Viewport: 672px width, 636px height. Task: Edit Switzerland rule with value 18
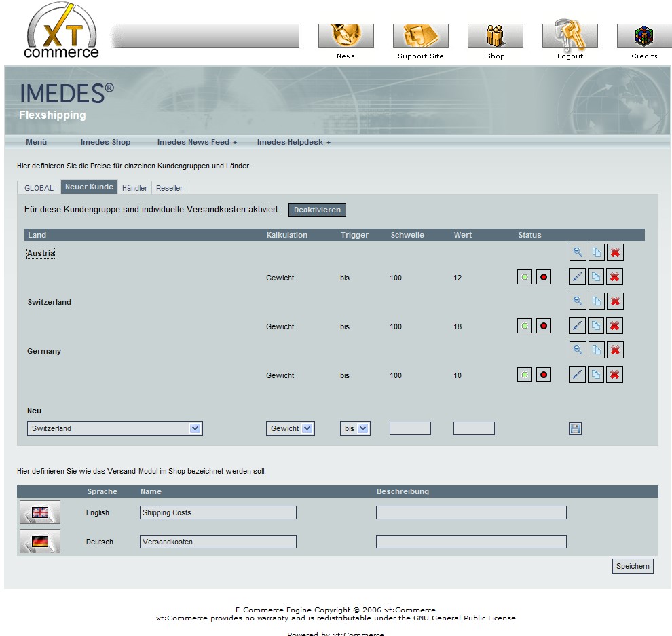[x=577, y=326]
